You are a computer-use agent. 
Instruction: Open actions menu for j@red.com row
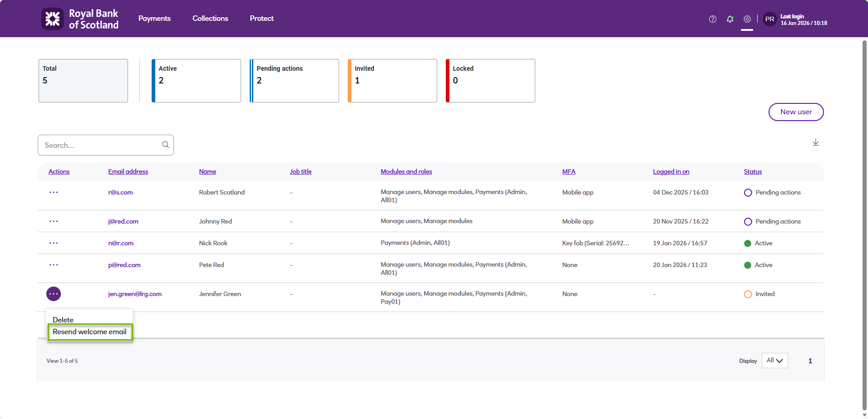(x=54, y=221)
